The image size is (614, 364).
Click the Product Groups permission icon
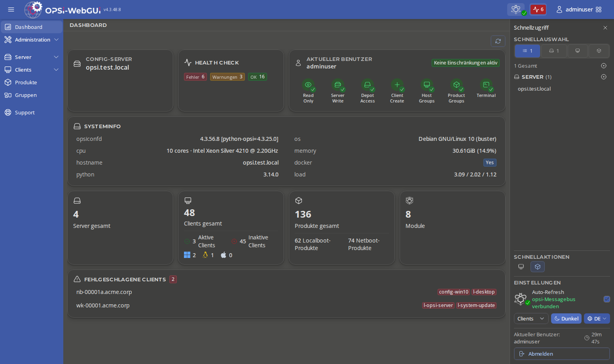pos(457,85)
